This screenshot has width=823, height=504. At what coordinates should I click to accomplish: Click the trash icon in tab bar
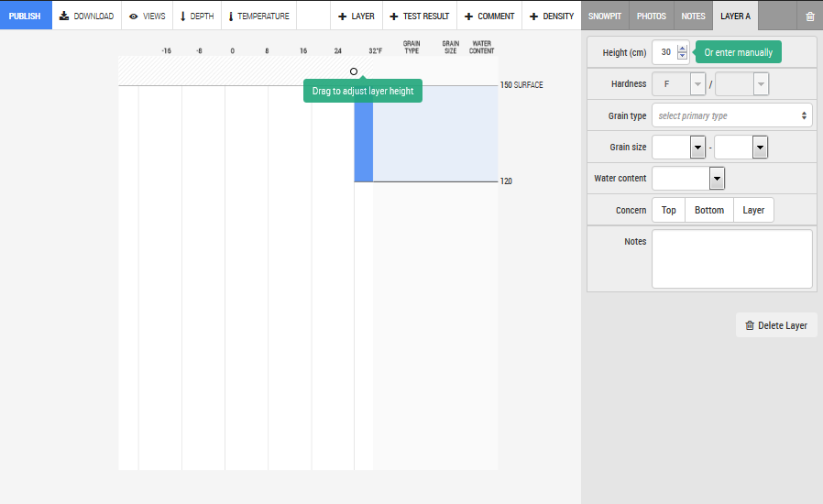tap(810, 16)
